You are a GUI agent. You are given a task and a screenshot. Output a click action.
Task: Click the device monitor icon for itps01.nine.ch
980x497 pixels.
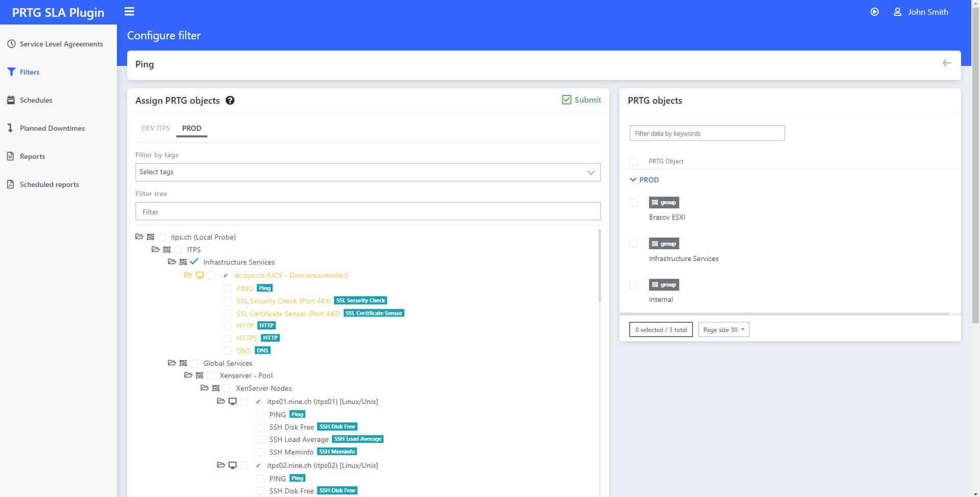point(232,401)
